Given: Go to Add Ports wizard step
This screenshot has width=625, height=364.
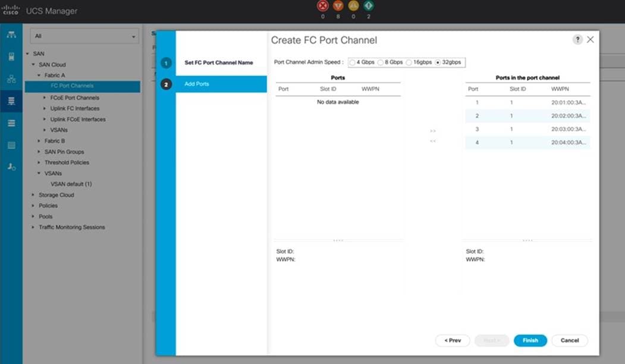Looking at the screenshot, I should pos(221,84).
